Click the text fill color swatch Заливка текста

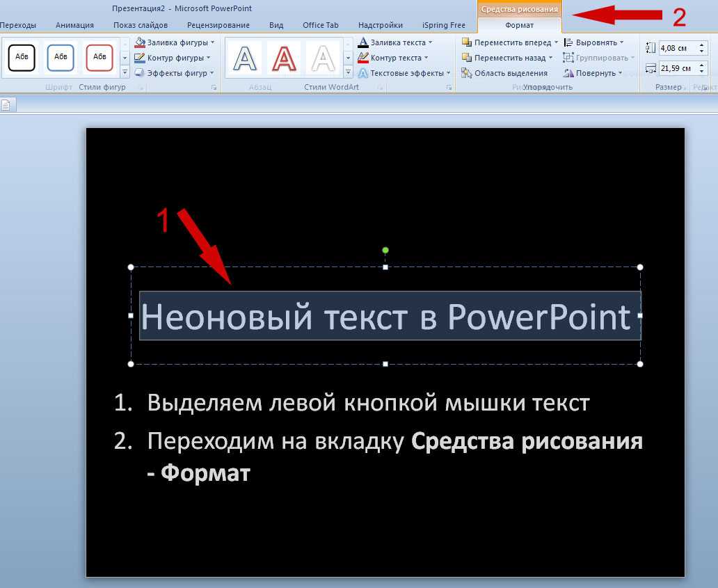point(363,42)
